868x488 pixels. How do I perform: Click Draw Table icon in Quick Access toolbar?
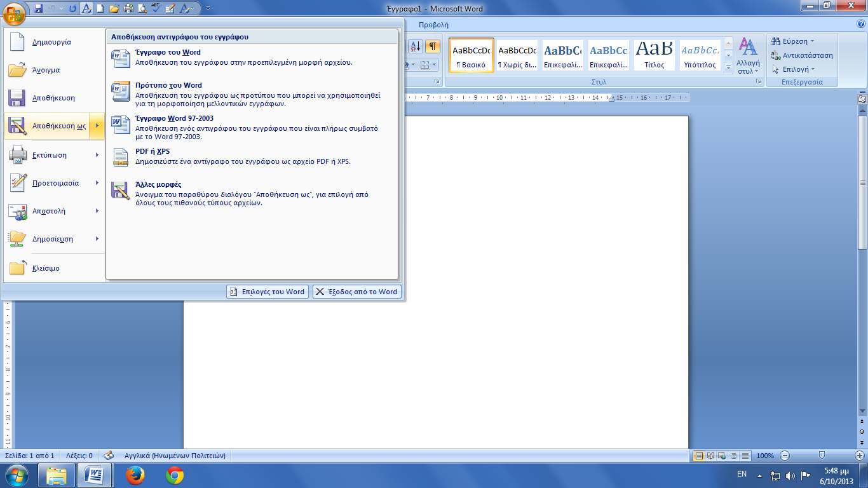(170, 9)
